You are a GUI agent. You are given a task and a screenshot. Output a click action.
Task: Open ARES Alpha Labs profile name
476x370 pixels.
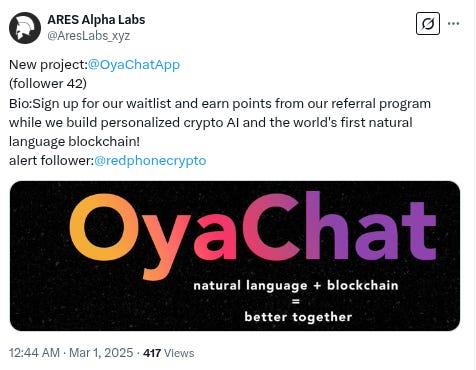[96, 20]
